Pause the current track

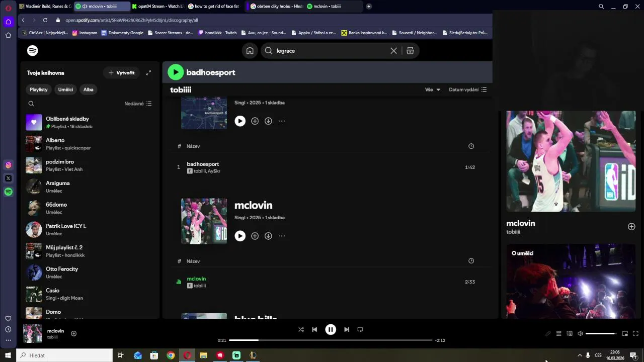(x=331, y=330)
